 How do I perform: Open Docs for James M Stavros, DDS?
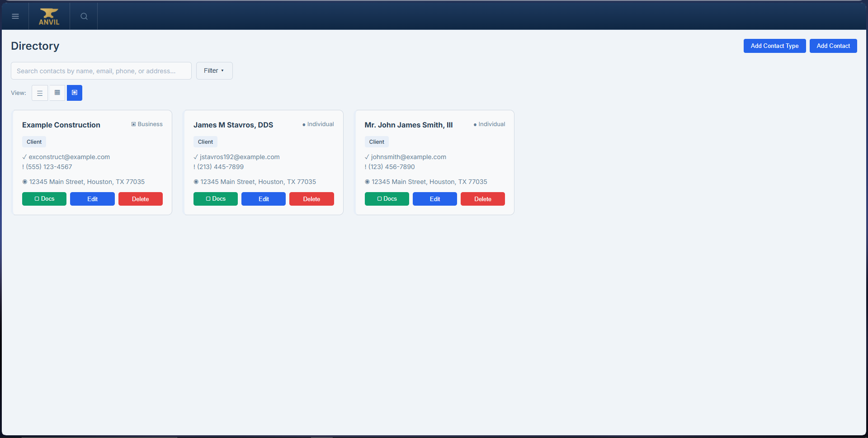(x=215, y=199)
